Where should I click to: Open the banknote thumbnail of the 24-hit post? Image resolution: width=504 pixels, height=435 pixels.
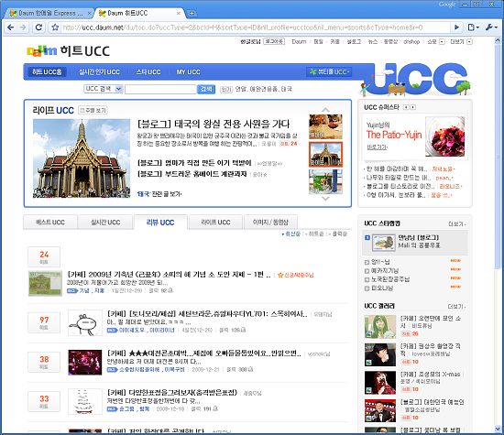45,283
